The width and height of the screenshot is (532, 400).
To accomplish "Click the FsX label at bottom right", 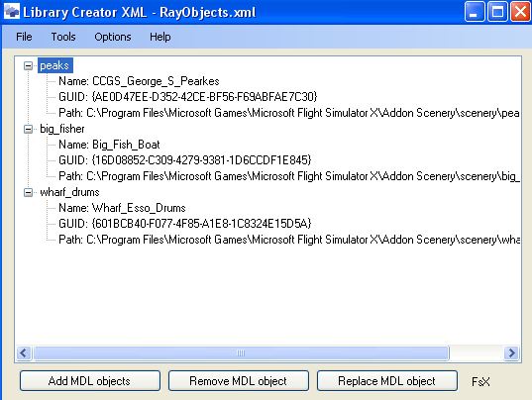I will tap(480, 382).
